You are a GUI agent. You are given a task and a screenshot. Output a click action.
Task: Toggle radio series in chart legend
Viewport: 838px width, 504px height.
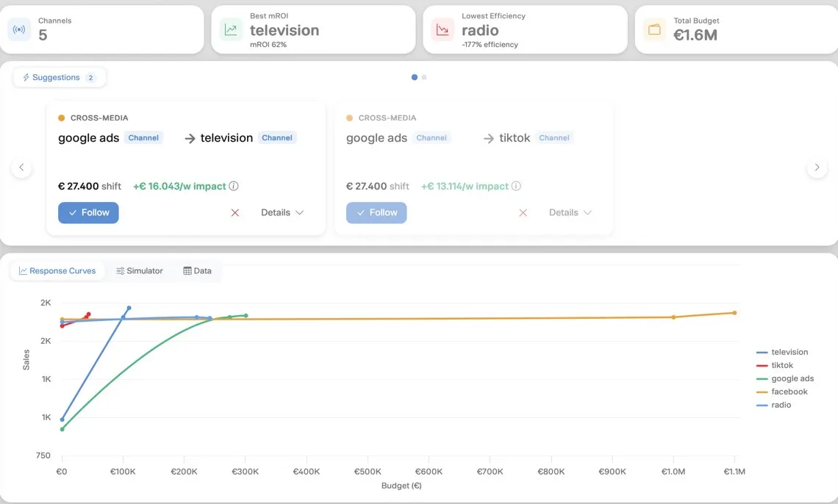(x=774, y=405)
